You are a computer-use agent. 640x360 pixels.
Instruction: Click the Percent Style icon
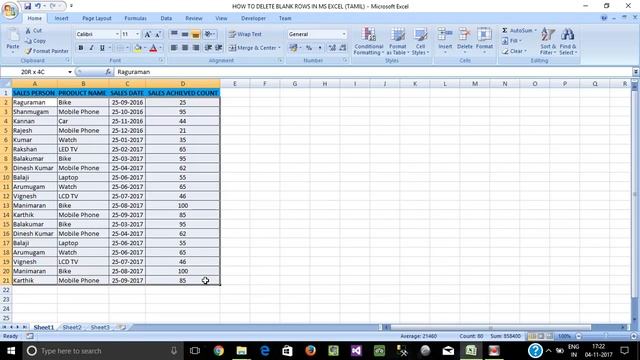click(309, 48)
